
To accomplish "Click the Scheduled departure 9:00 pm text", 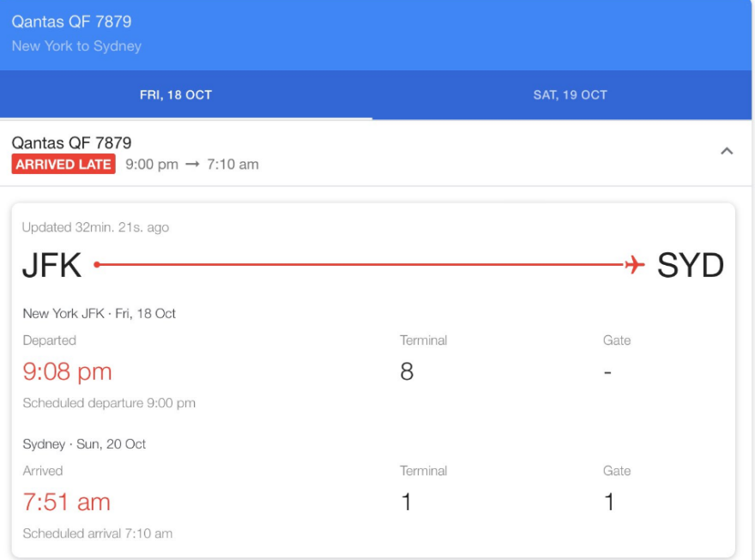I will click(109, 403).
